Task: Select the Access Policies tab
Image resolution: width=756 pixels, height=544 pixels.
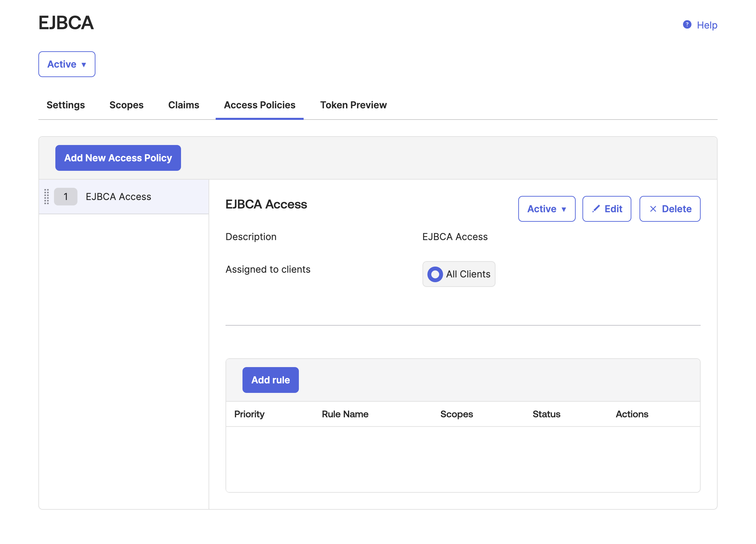Action: 259,105
